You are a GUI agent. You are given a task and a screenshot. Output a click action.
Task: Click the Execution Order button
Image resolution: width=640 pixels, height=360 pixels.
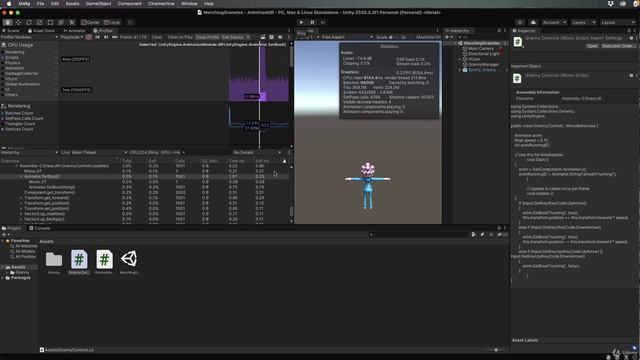coord(618,46)
